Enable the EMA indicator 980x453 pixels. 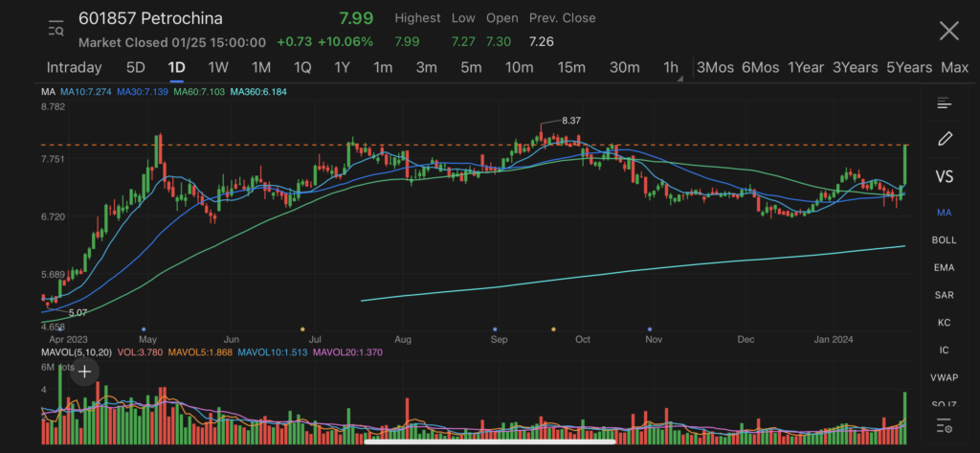tap(944, 268)
